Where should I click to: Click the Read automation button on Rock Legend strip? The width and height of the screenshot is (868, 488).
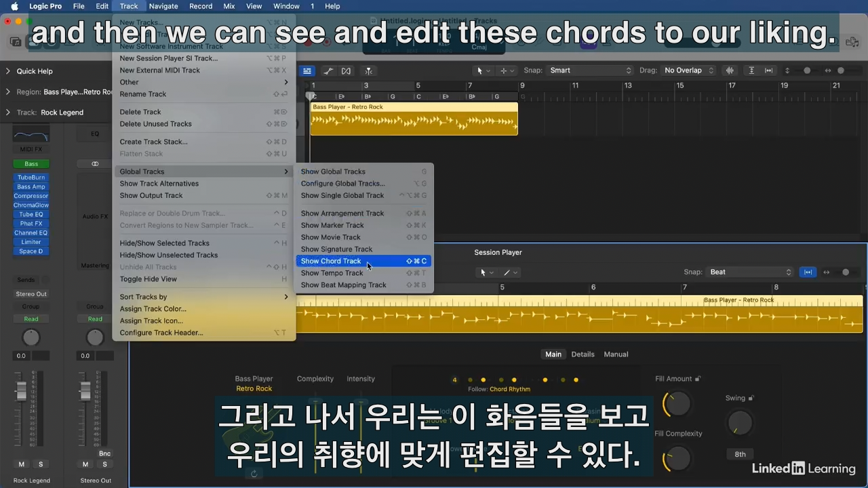[x=31, y=319]
